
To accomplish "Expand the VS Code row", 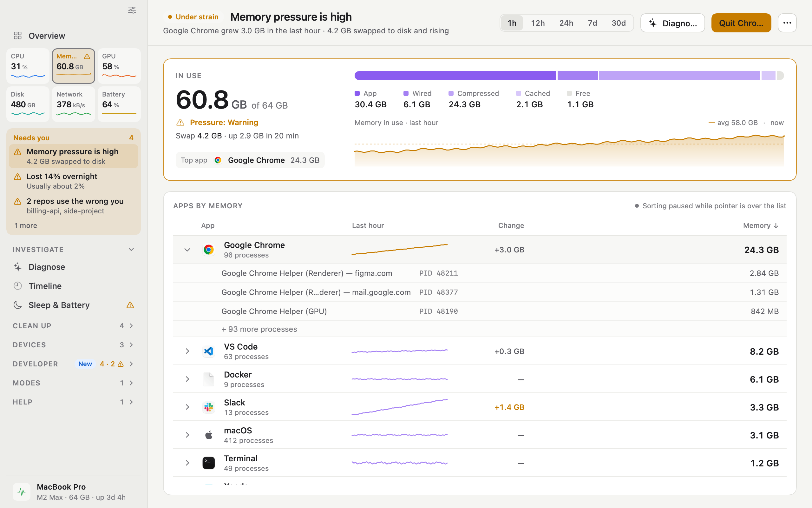I will [187, 351].
